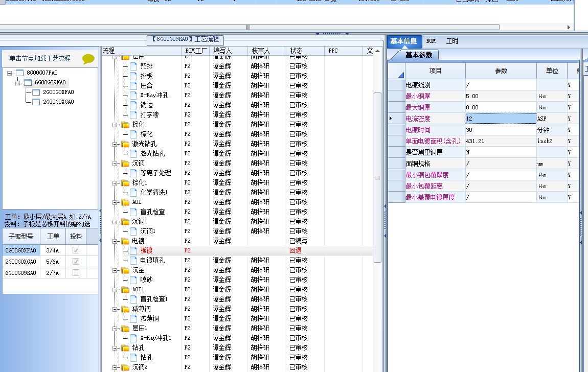The image size is (588, 372).
Task: Toggle 投料 checkbox for 2G00G0XGA0
Action: (x=76, y=262)
